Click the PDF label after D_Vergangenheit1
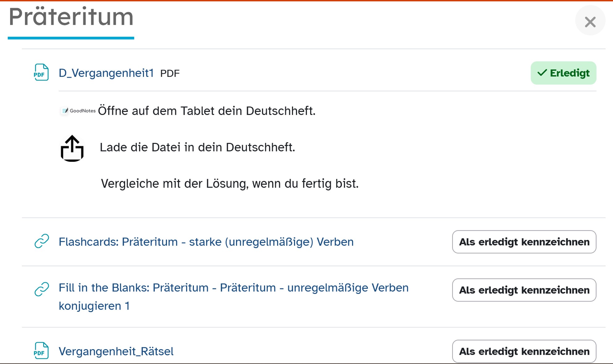This screenshot has height=364, width=613. (170, 73)
